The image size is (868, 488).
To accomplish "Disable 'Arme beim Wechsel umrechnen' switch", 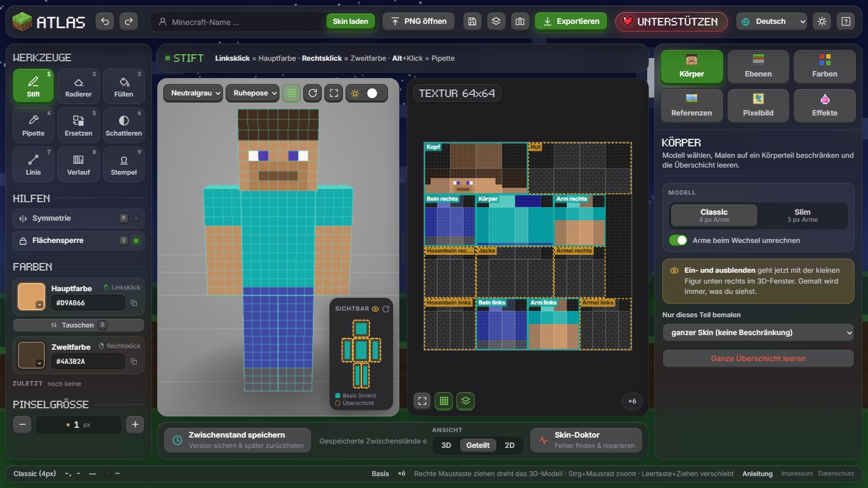I will (x=678, y=240).
